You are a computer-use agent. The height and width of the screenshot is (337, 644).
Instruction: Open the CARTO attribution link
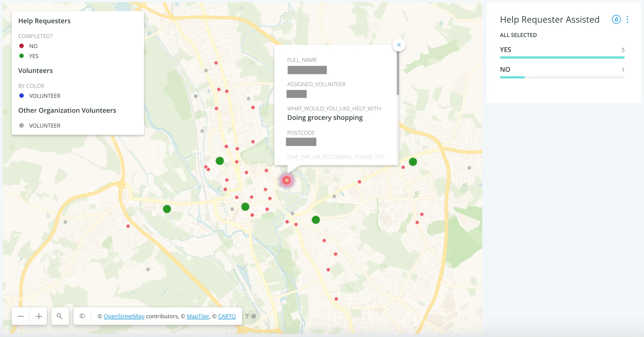[227, 316]
